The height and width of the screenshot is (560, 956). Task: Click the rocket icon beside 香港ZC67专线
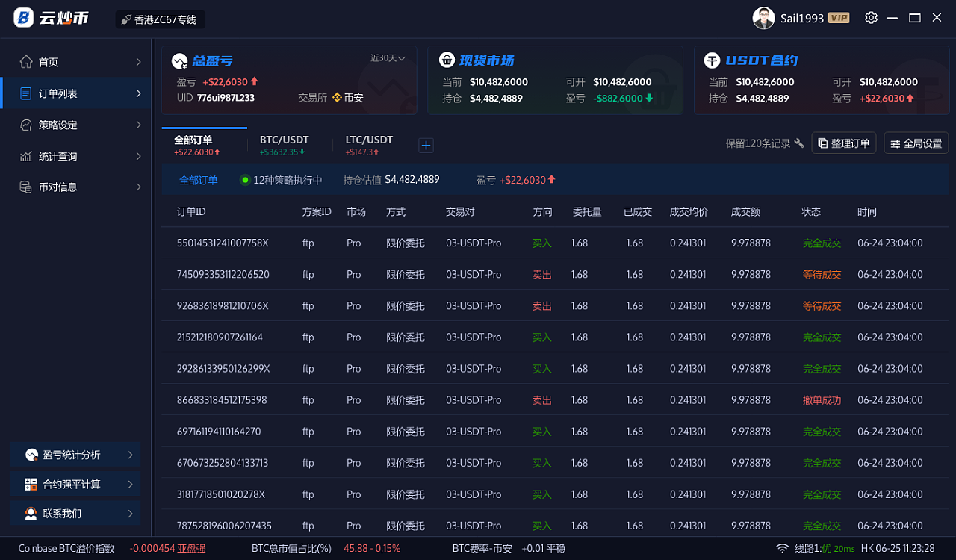126,19
